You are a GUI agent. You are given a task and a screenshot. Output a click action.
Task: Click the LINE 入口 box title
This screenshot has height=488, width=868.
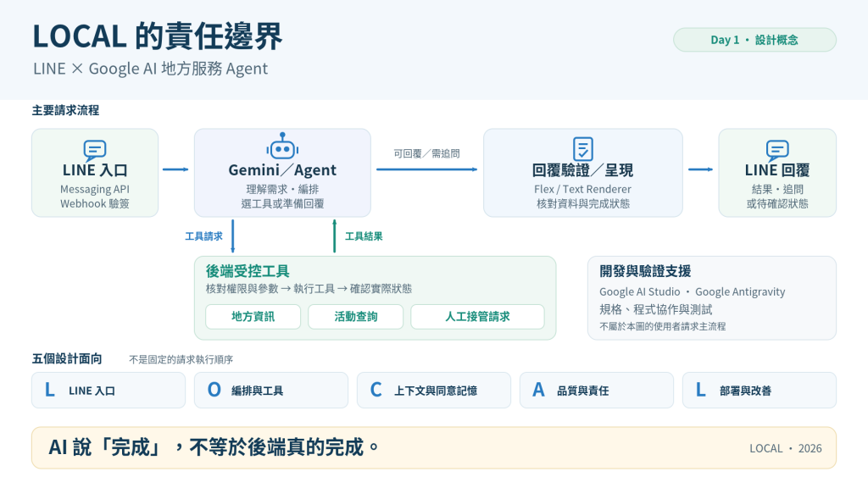point(95,170)
